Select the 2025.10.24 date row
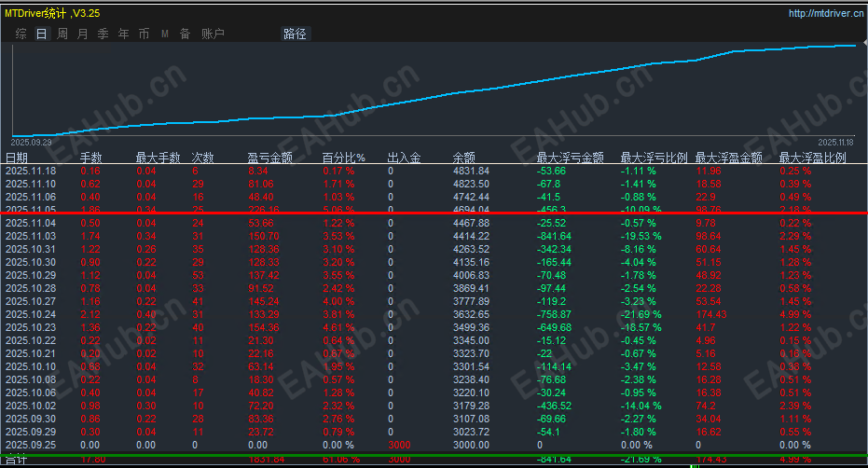This screenshot has width=868, height=468. click(434, 314)
